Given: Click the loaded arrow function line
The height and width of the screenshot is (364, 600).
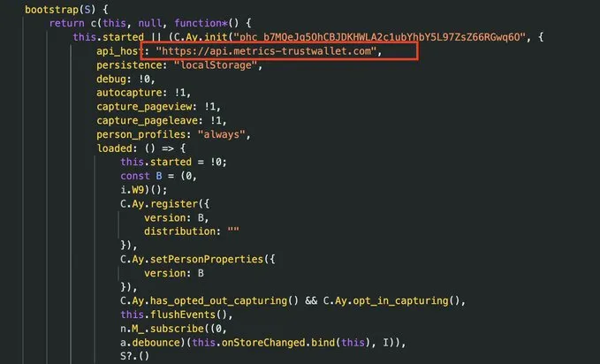Looking at the screenshot, I should pos(141,148).
